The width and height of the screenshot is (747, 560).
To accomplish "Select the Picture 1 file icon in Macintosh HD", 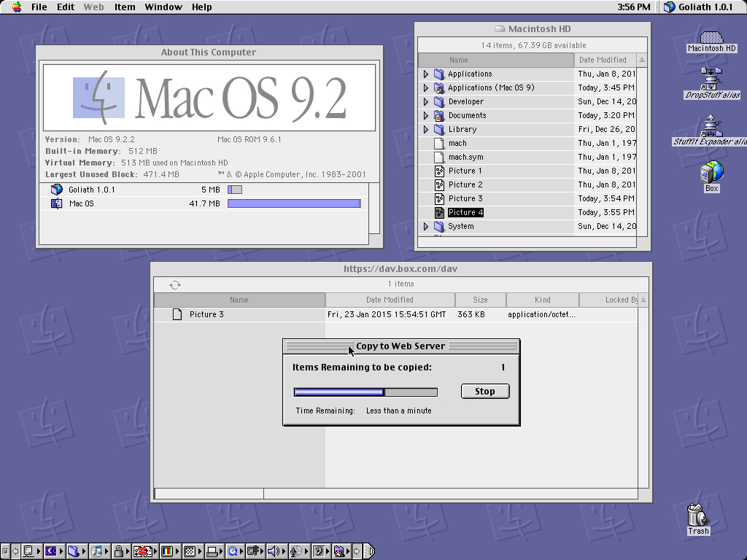I will [438, 171].
